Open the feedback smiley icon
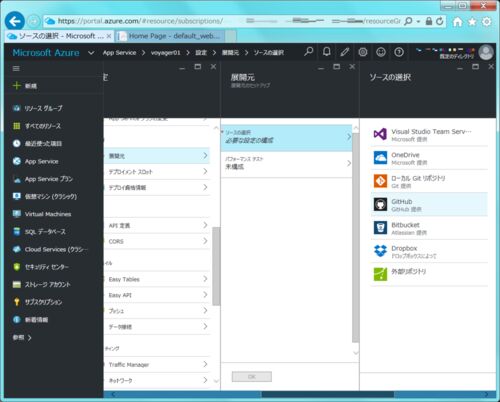Screen dimensions: 500x402 (381, 52)
